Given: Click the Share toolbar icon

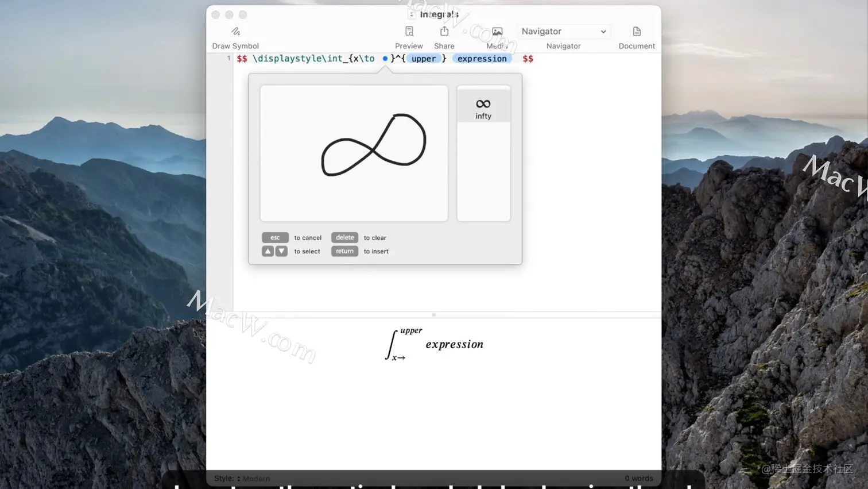Looking at the screenshot, I should (444, 37).
